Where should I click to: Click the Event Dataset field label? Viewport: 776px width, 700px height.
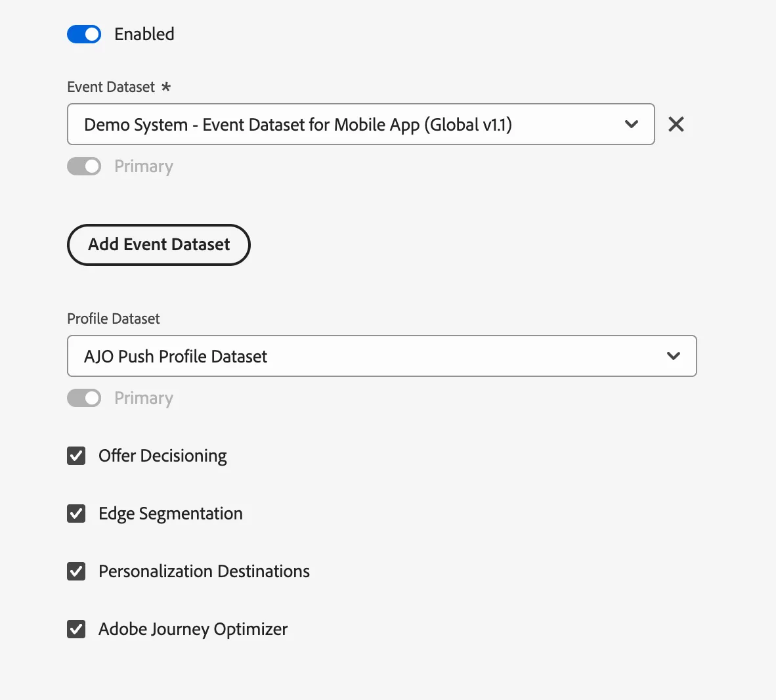(x=111, y=87)
